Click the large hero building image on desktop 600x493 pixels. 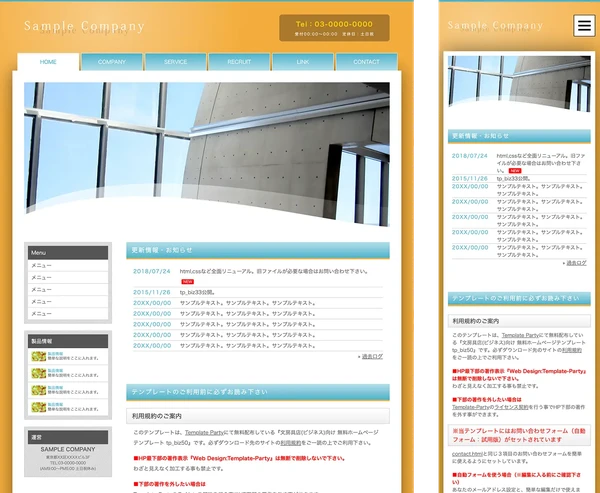tap(207, 154)
